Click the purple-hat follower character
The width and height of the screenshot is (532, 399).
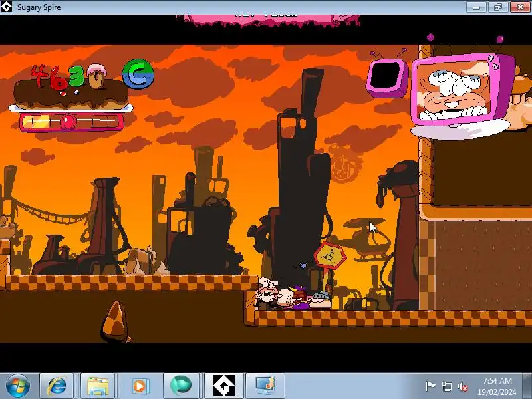click(299, 297)
